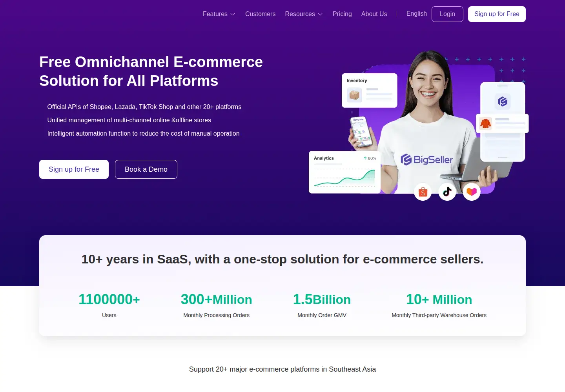Click the "1.5Billion" statistic
This screenshot has width=565, height=392.
pos(322,299)
